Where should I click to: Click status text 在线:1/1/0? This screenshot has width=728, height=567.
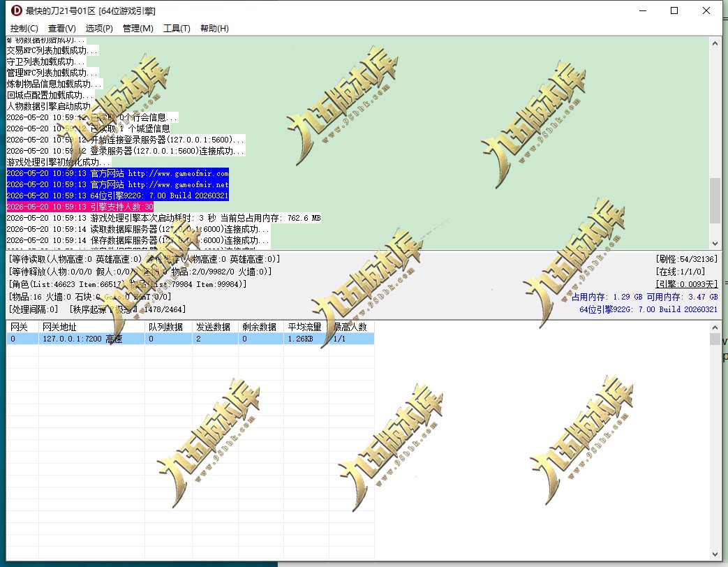[681, 272]
